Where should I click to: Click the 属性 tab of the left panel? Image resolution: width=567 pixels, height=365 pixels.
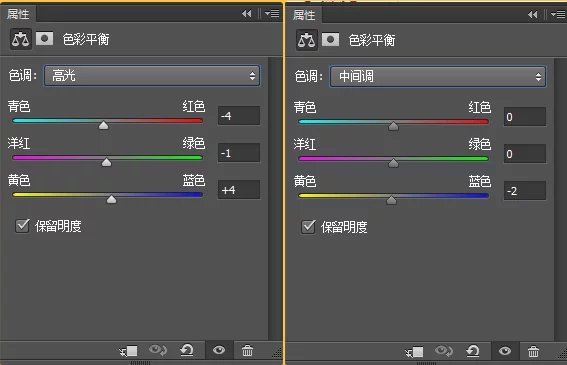click(18, 14)
